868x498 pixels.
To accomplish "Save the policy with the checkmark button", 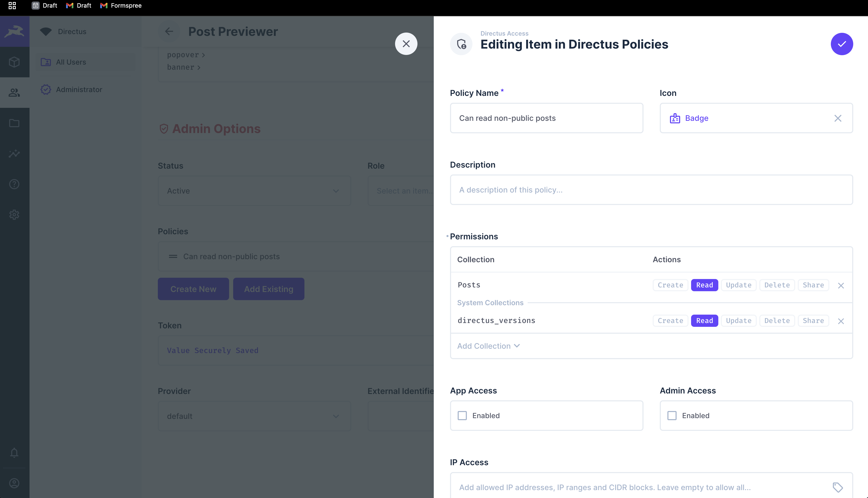I will pyautogui.click(x=842, y=44).
